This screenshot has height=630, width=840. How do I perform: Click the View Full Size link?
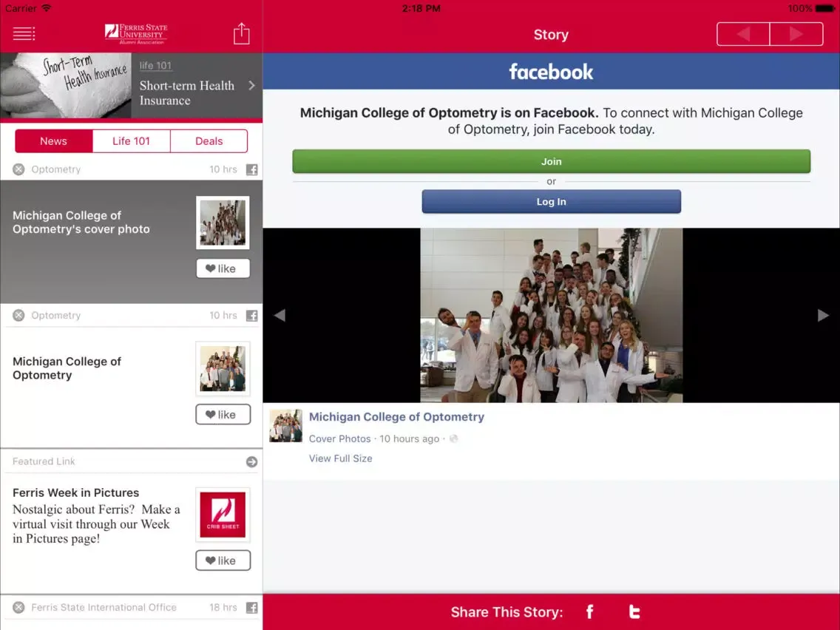coord(341,458)
